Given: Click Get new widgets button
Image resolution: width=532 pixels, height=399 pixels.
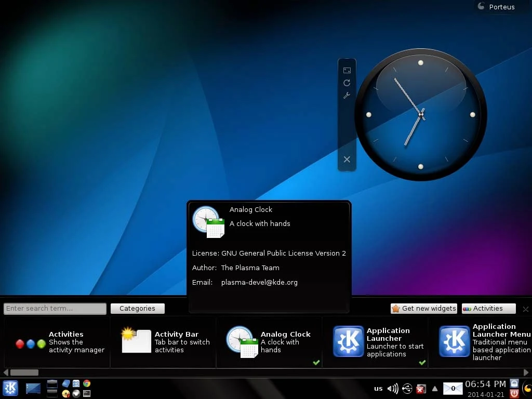Looking at the screenshot, I should (x=424, y=309).
